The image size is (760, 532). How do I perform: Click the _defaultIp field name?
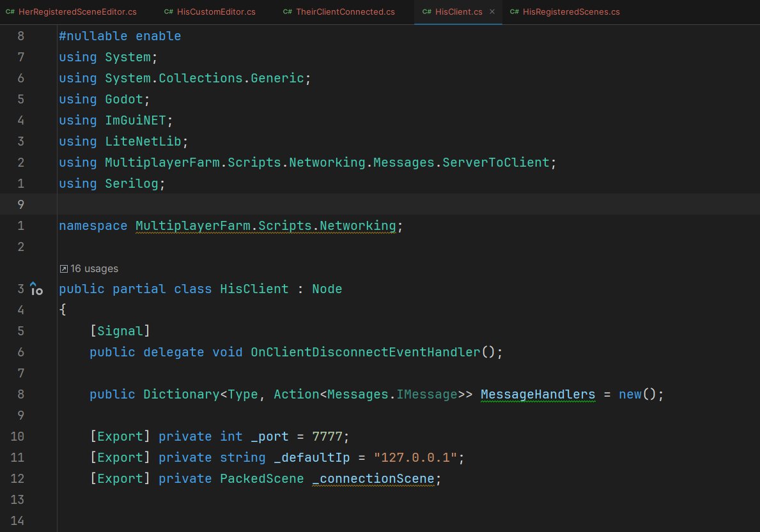click(x=312, y=457)
